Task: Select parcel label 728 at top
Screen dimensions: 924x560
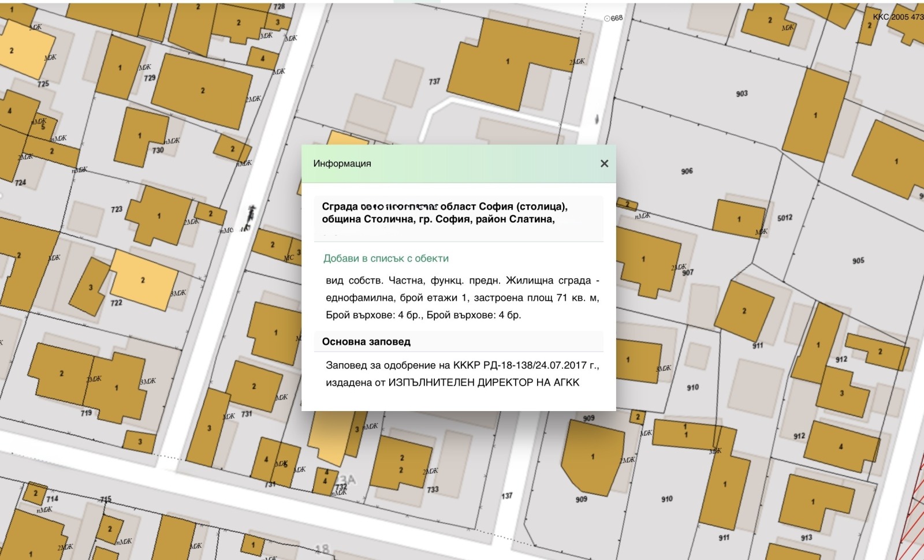Action: tap(279, 6)
